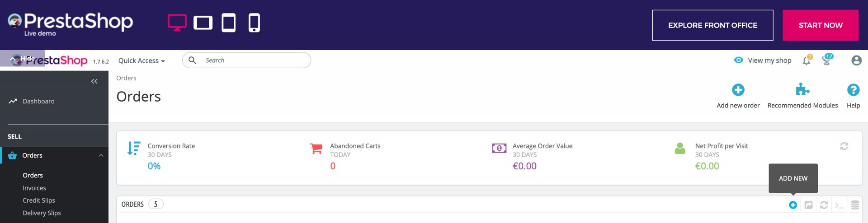Select the mobile phone preview icon

[x=254, y=23]
